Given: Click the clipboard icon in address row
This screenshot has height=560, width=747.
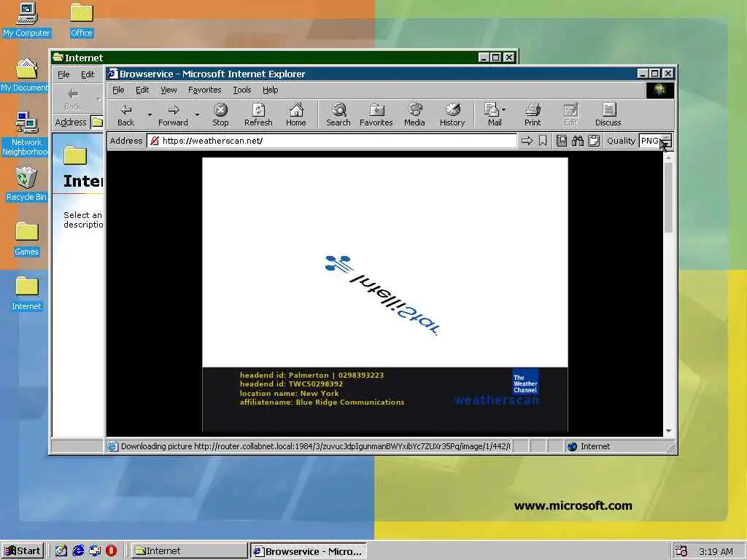Looking at the screenshot, I should click(594, 141).
